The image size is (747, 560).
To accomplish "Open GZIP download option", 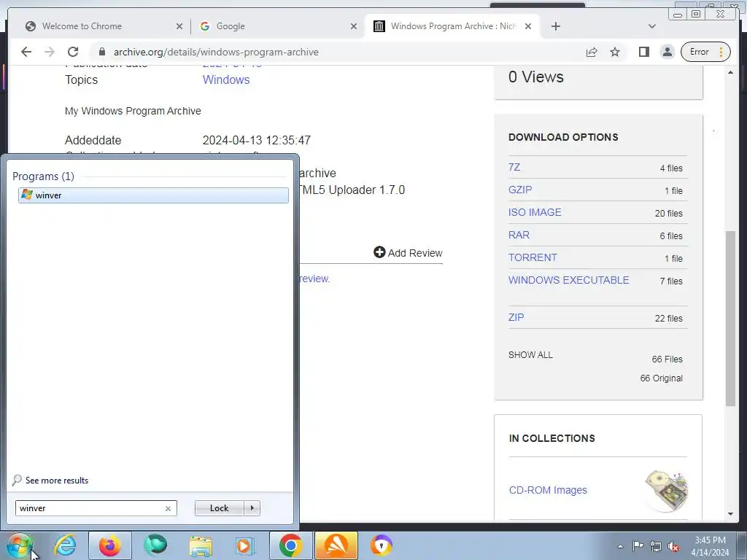I will 519,190.
